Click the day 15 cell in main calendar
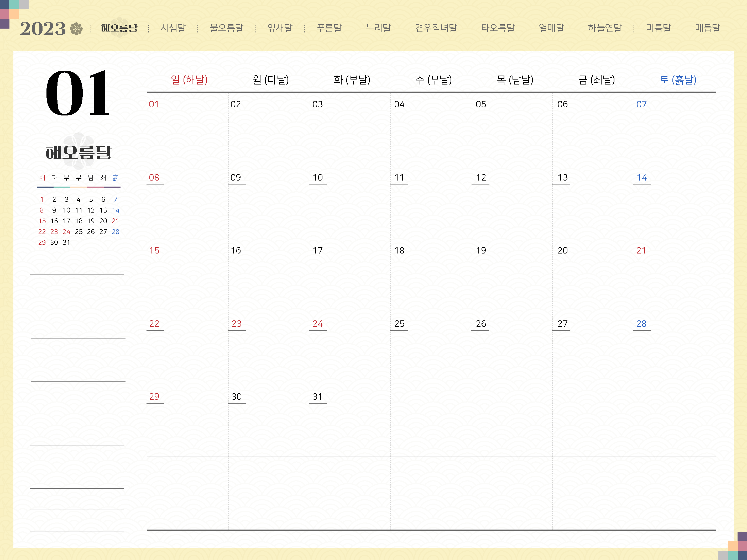The height and width of the screenshot is (560, 747). click(154, 250)
